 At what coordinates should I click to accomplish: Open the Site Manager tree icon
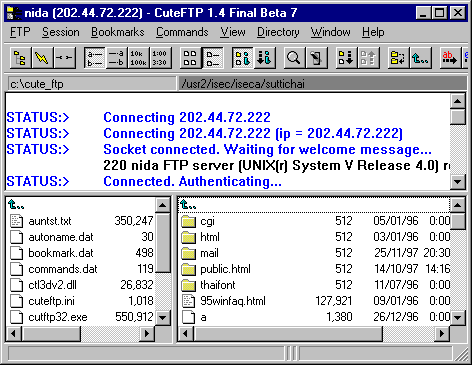20,58
